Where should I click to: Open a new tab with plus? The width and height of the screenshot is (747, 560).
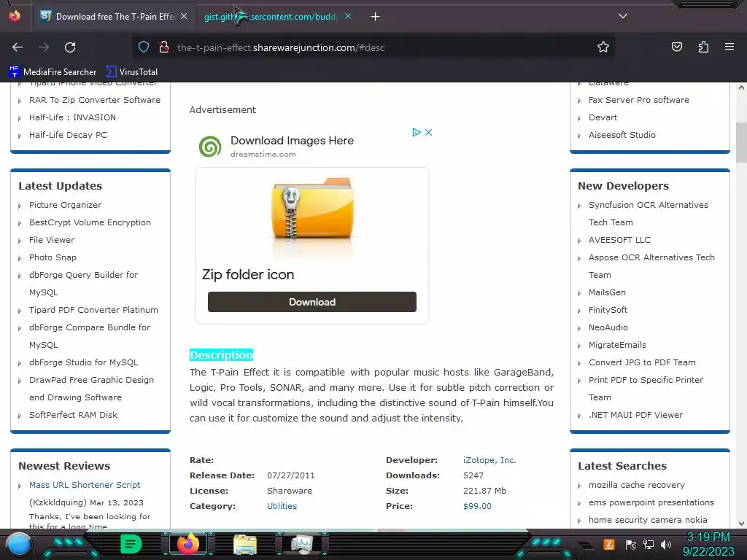click(x=376, y=17)
